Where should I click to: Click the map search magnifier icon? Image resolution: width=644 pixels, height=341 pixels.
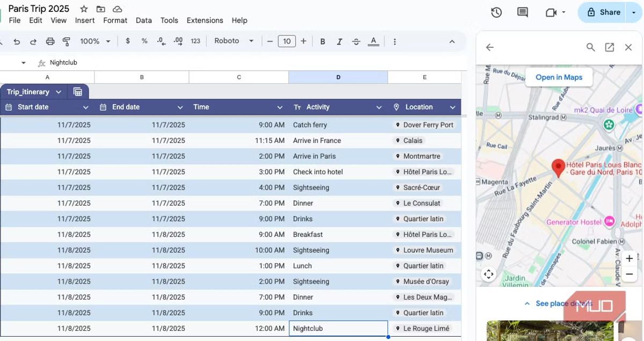click(590, 47)
